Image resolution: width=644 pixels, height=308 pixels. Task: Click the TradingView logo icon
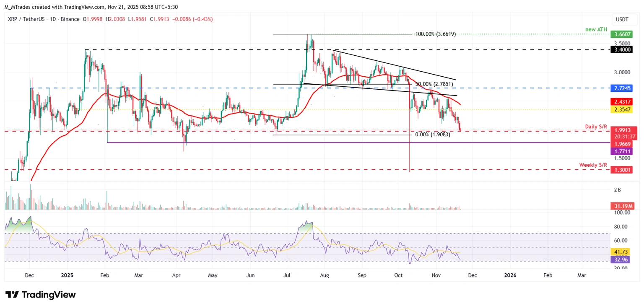point(12,295)
